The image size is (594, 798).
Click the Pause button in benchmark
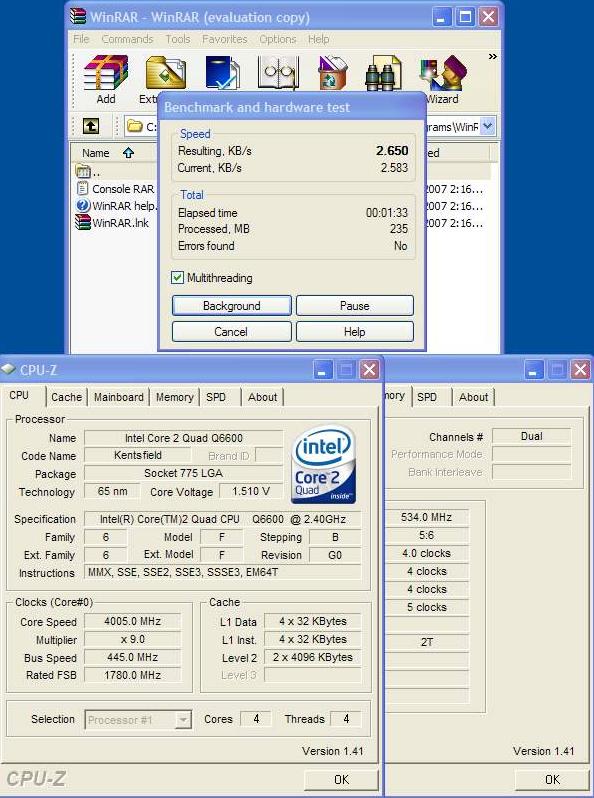[355, 306]
